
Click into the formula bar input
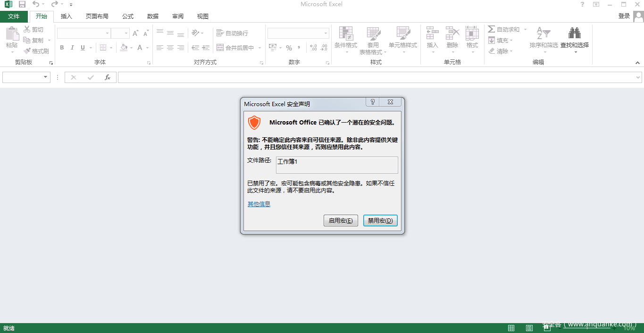pos(376,77)
